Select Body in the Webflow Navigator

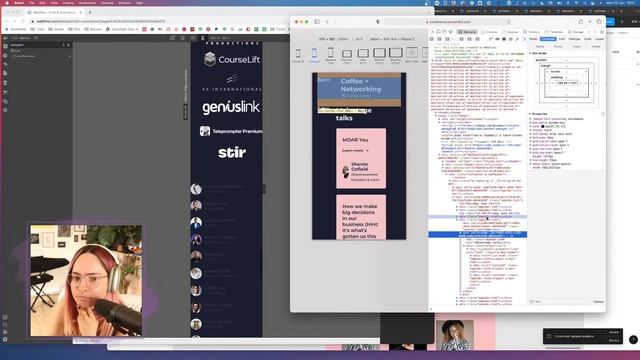(17, 51)
